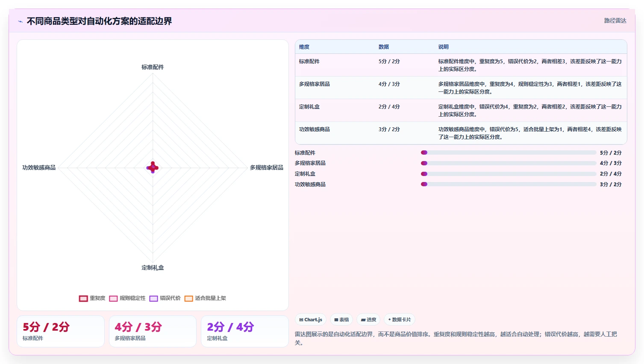Click the 标准配件 progress row label

coord(305,153)
